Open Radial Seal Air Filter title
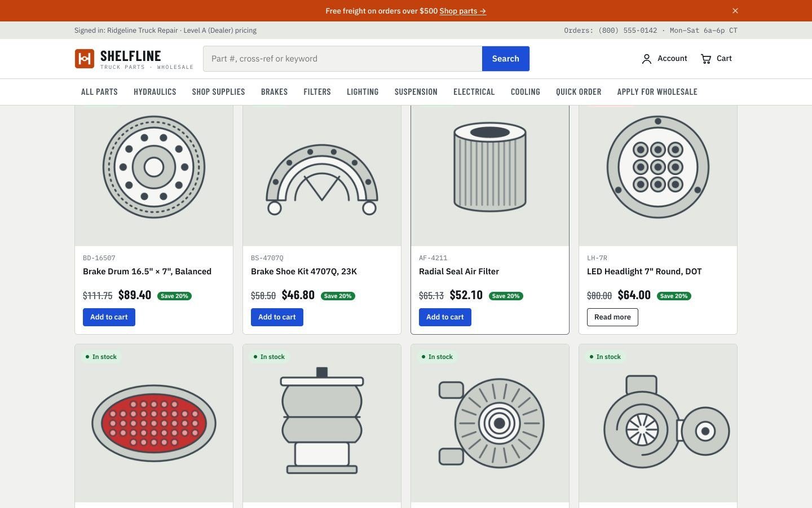Image resolution: width=812 pixels, height=508 pixels. 459,271
